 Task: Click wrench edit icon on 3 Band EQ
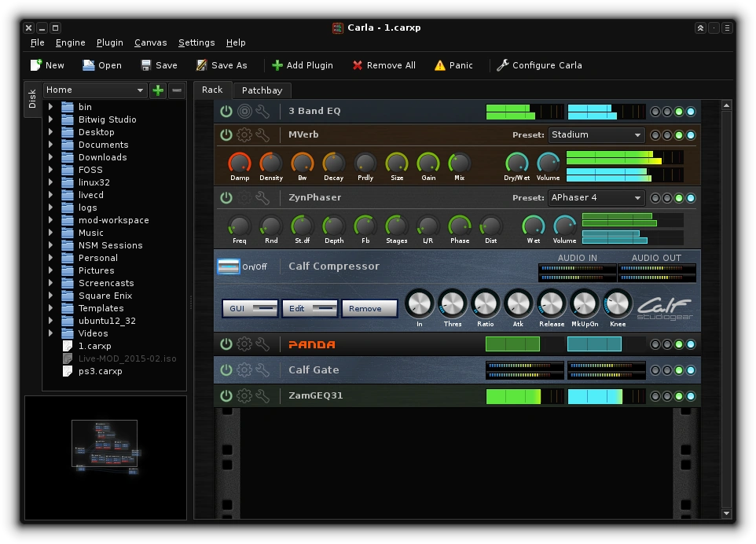click(262, 111)
